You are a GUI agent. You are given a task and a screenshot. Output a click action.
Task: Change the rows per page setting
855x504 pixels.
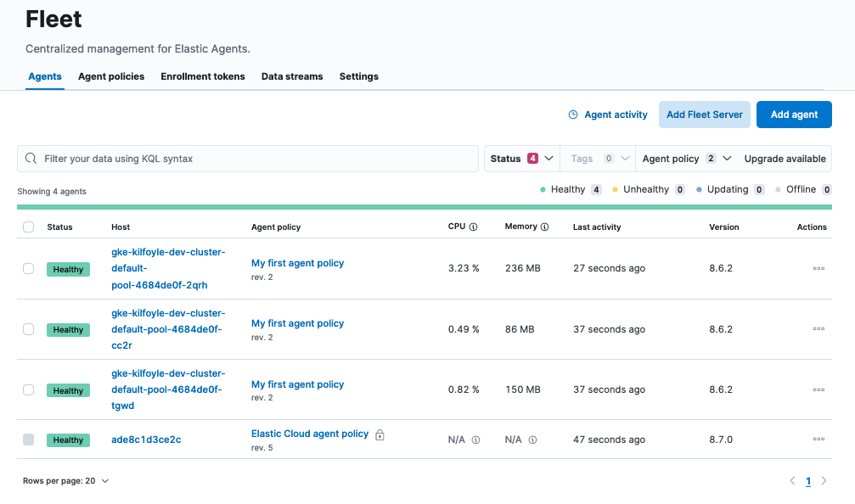(65, 480)
